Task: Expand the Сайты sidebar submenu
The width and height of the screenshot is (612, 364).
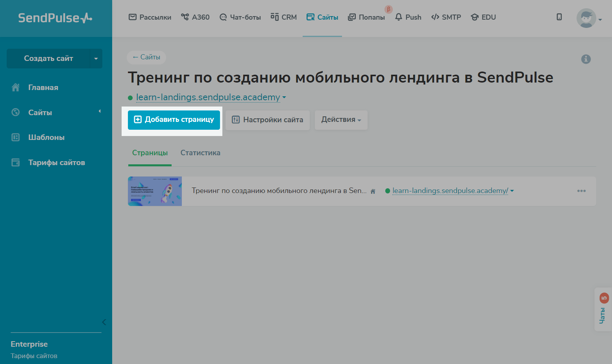Action: pyautogui.click(x=100, y=112)
